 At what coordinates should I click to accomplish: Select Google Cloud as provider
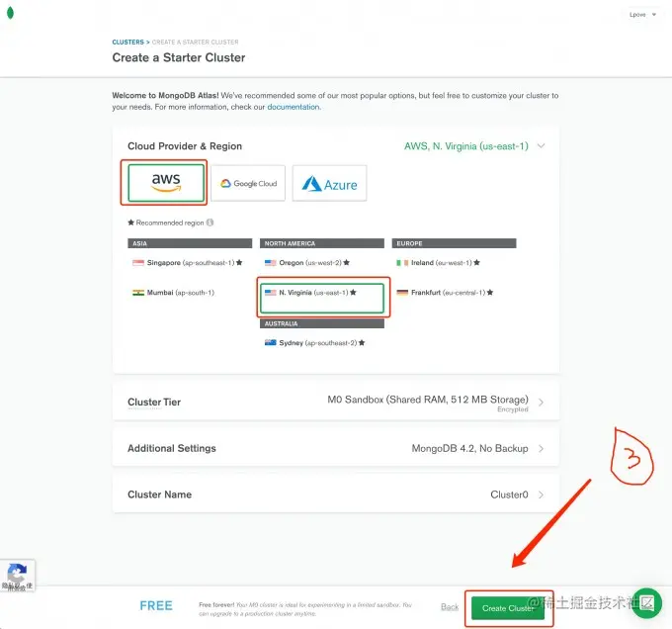(x=248, y=183)
